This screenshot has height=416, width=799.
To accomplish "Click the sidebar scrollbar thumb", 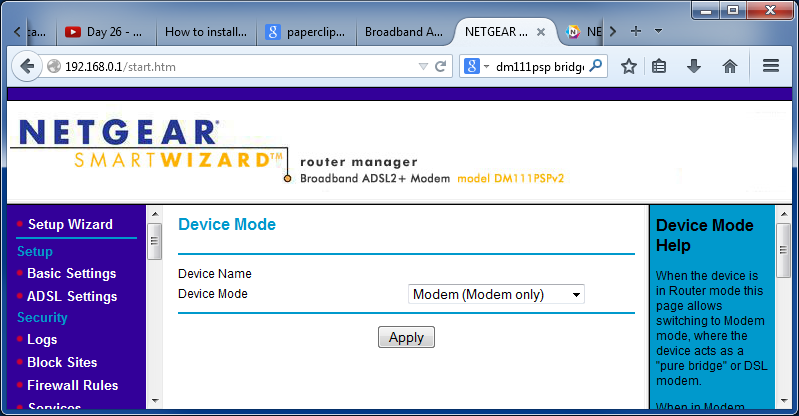I will point(154,242).
